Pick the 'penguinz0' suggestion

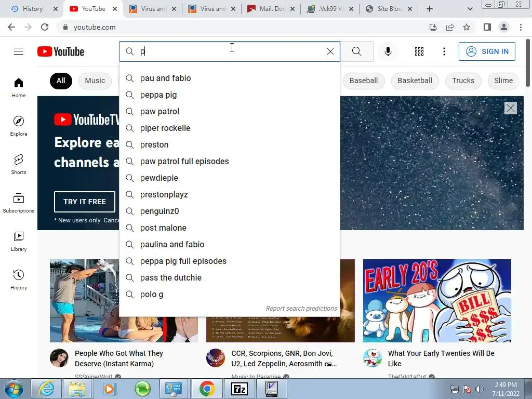tap(229, 211)
